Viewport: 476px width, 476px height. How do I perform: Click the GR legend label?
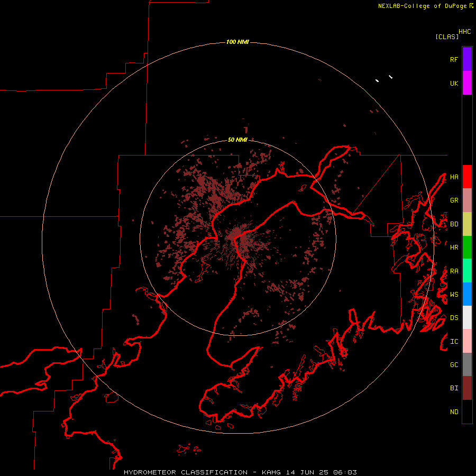[454, 200]
